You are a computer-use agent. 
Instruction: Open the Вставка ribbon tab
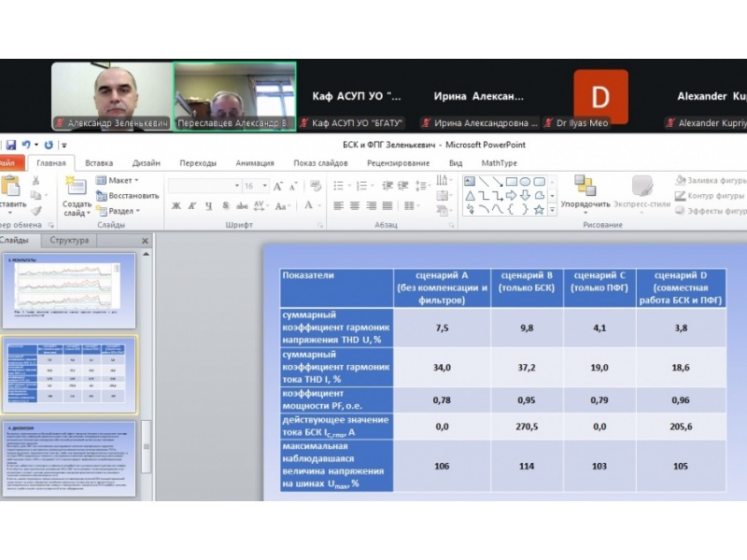coord(99,162)
